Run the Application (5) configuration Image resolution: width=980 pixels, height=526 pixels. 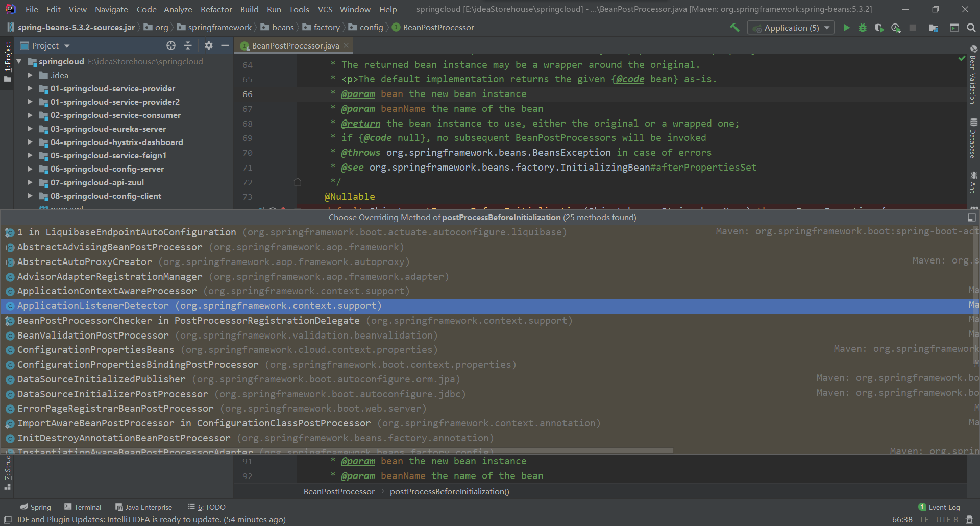click(x=846, y=28)
